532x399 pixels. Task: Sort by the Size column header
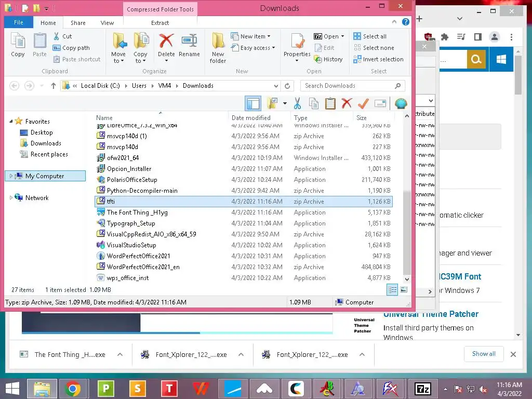coord(362,118)
